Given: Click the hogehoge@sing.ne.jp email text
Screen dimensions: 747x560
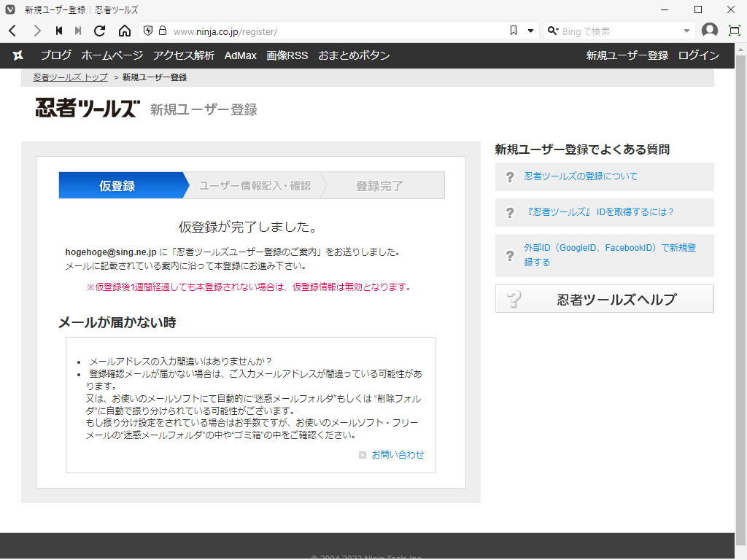Looking at the screenshot, I should point(111,252).
